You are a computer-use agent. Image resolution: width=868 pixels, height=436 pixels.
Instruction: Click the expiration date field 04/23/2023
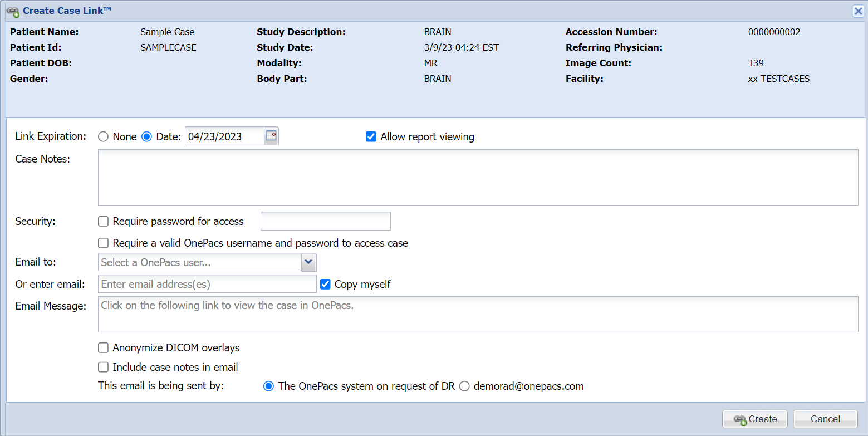(224, 137)
